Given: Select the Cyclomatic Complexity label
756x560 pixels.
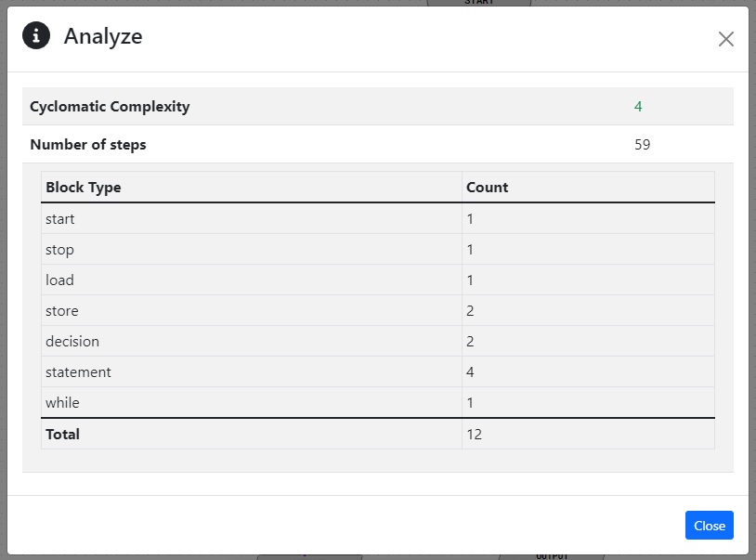Looking at the screenshot, I should [110, 107].
